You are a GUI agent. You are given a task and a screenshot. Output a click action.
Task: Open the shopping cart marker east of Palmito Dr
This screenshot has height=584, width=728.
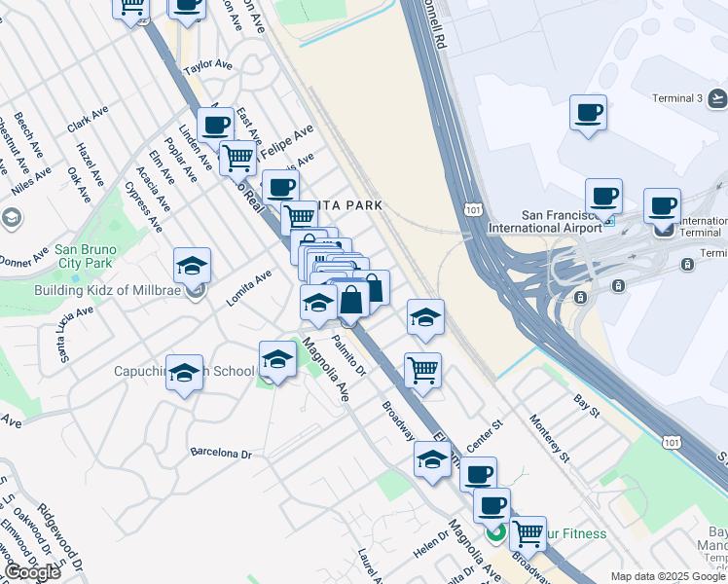pos(422,374)
